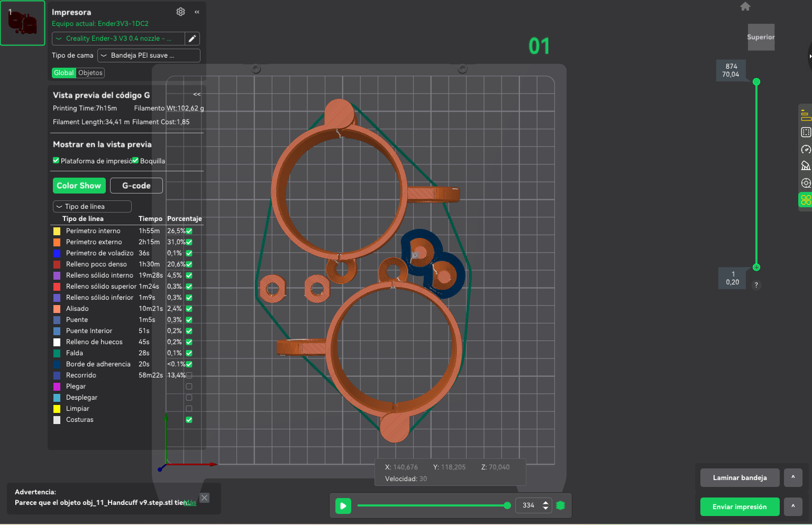Click the layer bars icon in right toolbar

tap(806, 115)
